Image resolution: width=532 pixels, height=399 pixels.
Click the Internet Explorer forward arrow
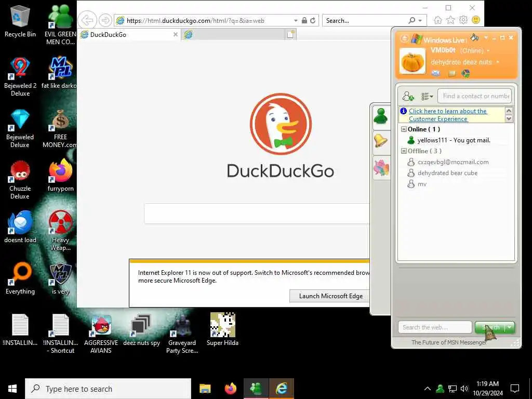point(105,20)
